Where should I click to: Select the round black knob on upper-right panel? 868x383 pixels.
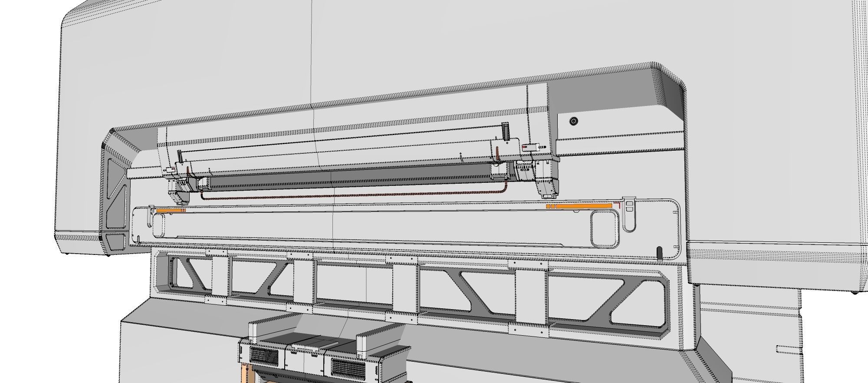574,122
